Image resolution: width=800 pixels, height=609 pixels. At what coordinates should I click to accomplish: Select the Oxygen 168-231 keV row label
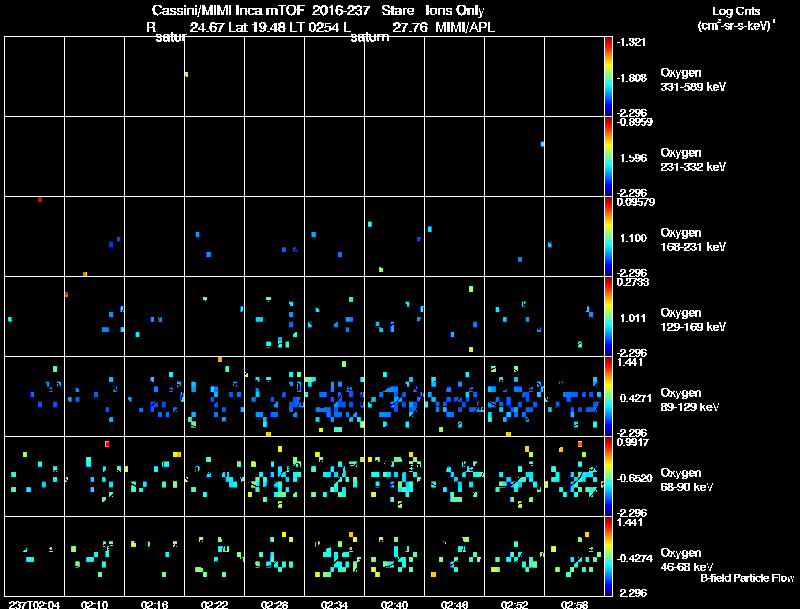[693, 240]
